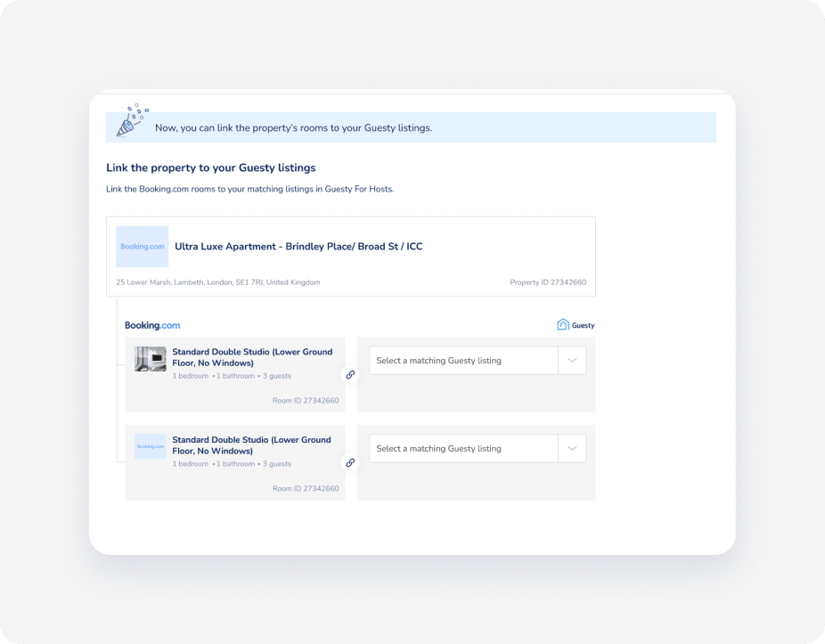Click the first Standard Double Studio room title
The image size is (825, 644).
pyautogui.click(x=252, y=357)
